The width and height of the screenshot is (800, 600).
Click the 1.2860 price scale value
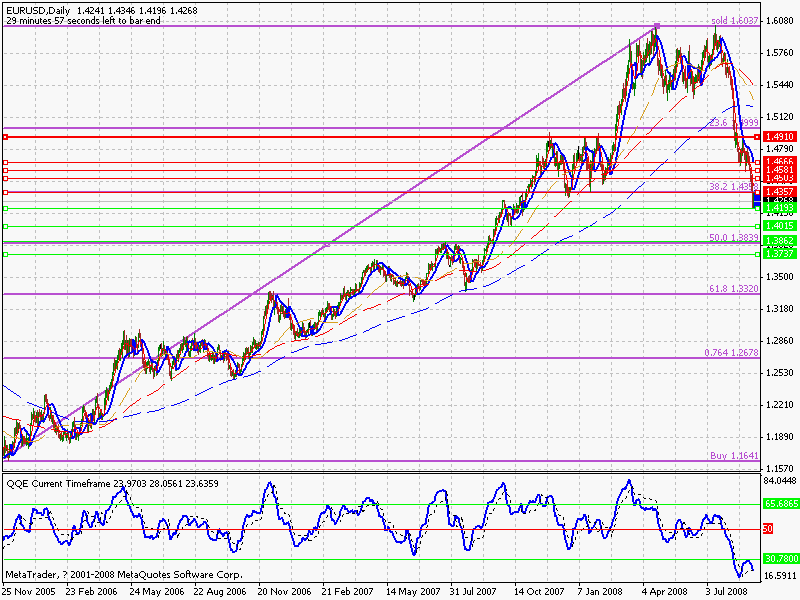point(780,341)
